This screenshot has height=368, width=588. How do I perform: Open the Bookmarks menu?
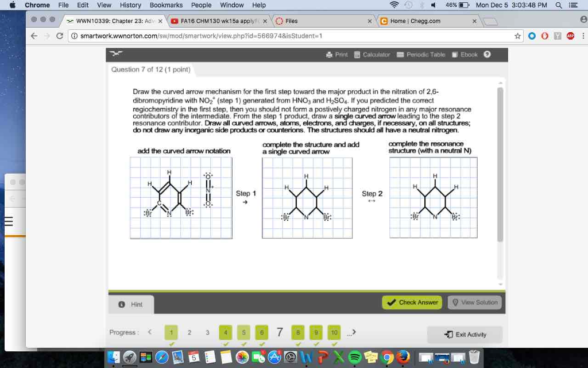pyautogui.click(x=166, y=5)
